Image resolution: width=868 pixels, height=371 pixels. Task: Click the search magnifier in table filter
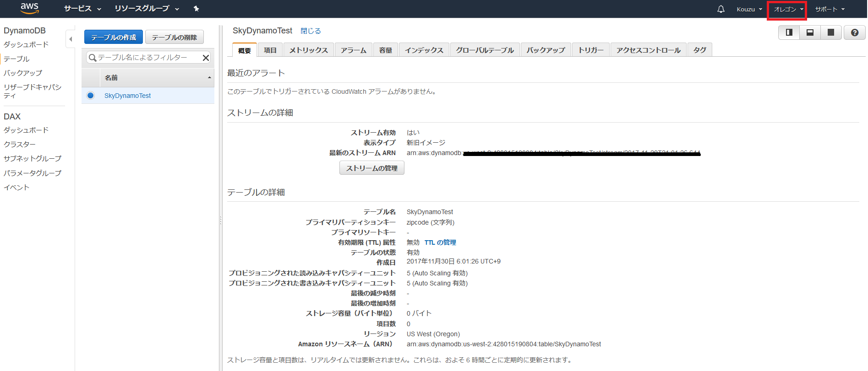[x=93, y=58]
